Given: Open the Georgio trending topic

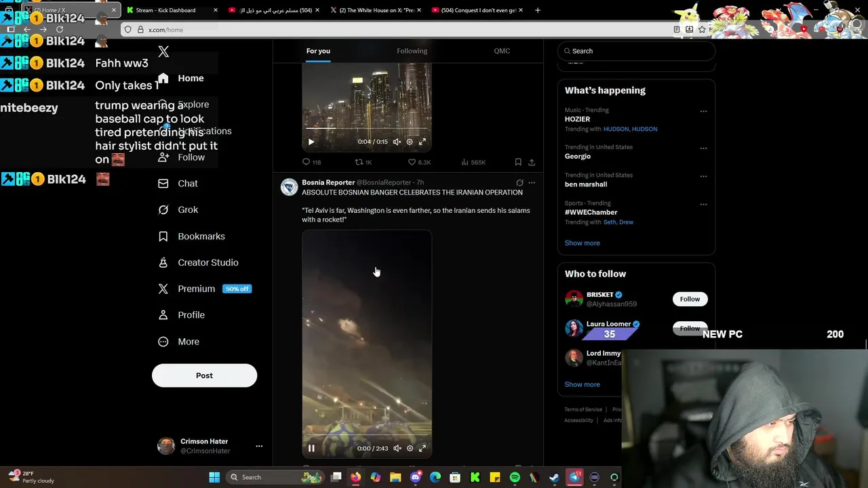Looking at the screenshot, I should [578, 156].
